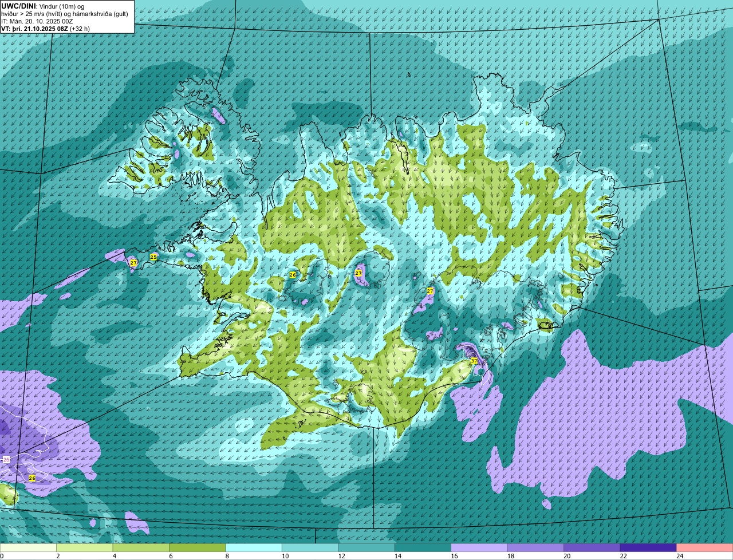Viewport: 733px width, 560px height.
Task: Click the pale cyan 8–10 m/s legend swatch
Action: click(x=254, y=547)
